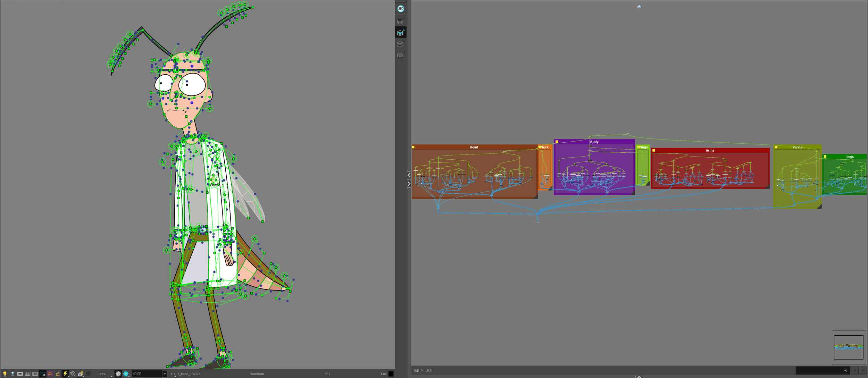
Task: Click the f_hand_1-a022 drawing name
Action: (x=189, y=374)
